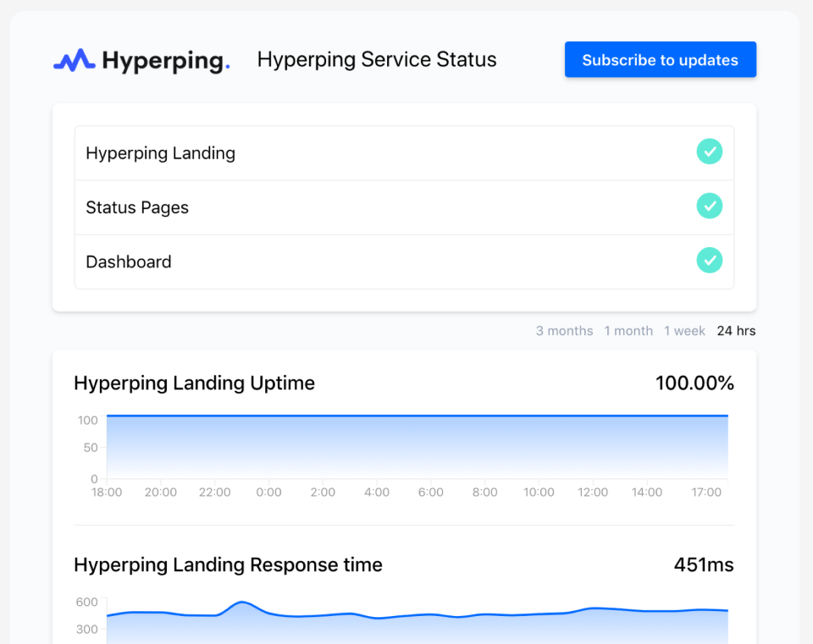Click the response time peak on the chart

[242, 603]
